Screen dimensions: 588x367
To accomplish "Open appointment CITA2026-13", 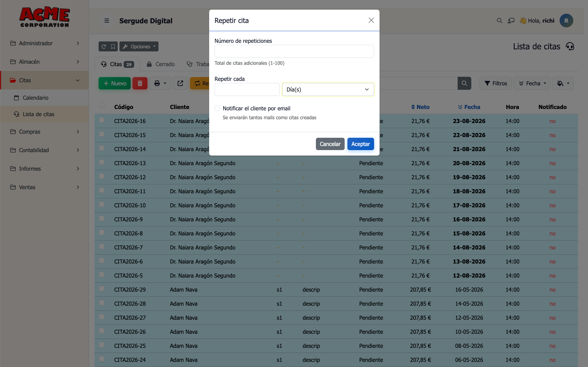I will click(130, 163).
